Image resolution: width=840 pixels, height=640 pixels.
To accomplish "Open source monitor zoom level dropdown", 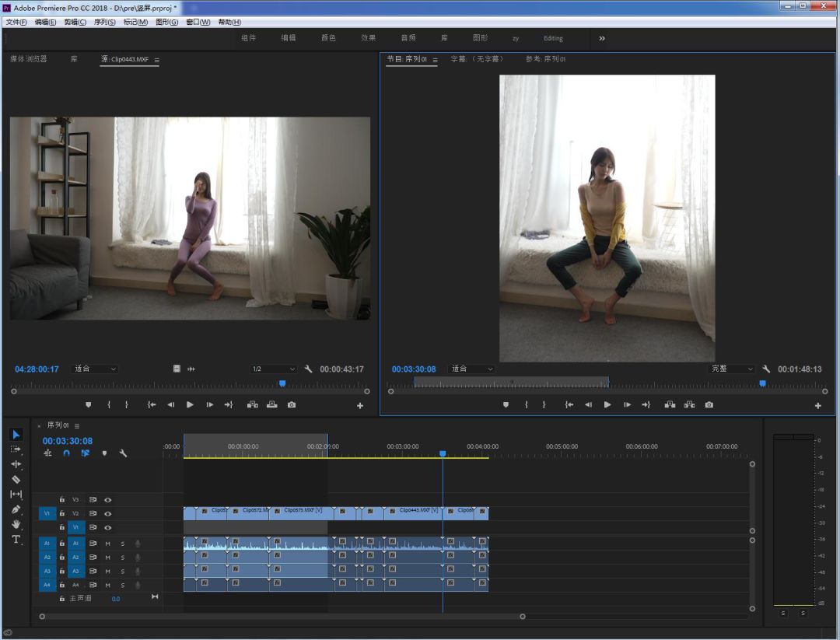I will click(96, 369).
